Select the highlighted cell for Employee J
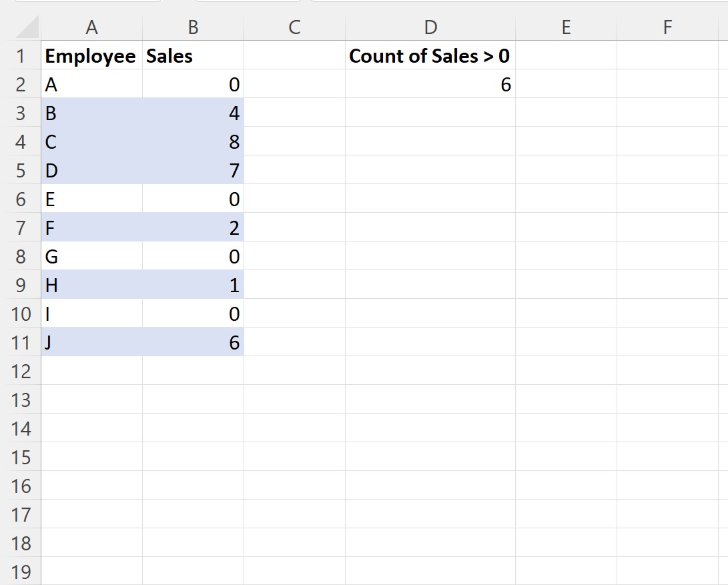This screenshot has width=728, height=585. [92, 342]
